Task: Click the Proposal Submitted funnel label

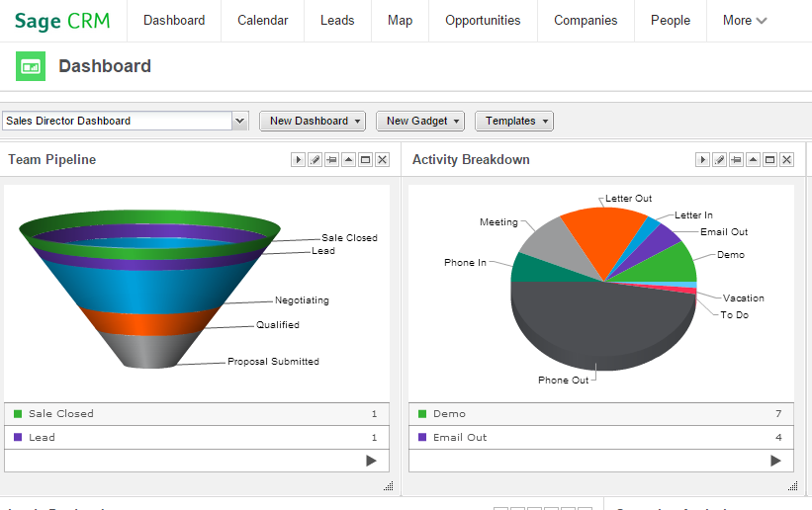Action: (273, 362)
